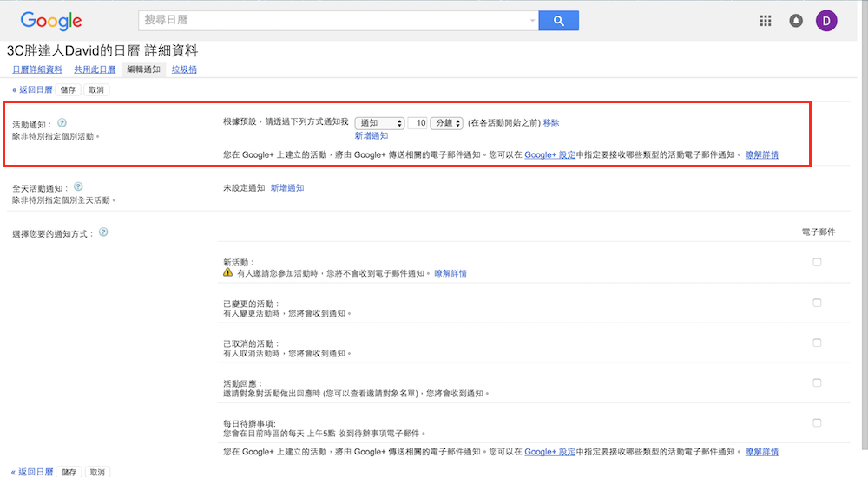Click the blue search magnifier button
Viewport: 868px width, 477px height.
(x=558, y=21)
